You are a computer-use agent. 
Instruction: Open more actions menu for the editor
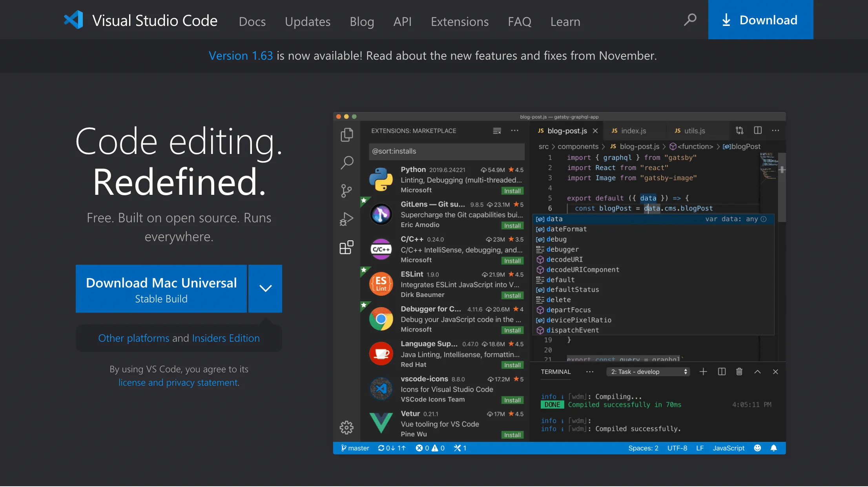(x=775, y=130)
